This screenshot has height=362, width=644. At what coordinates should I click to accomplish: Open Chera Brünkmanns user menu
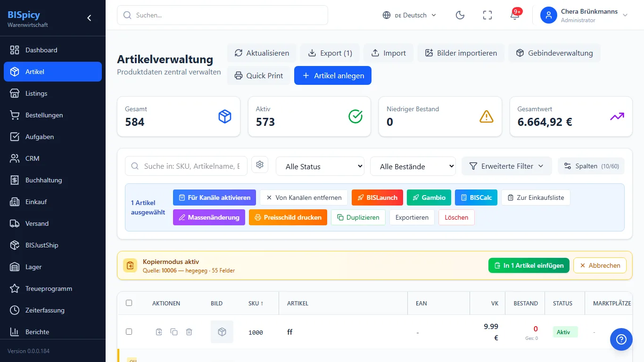pyautogui.click(x=585, y=15)
